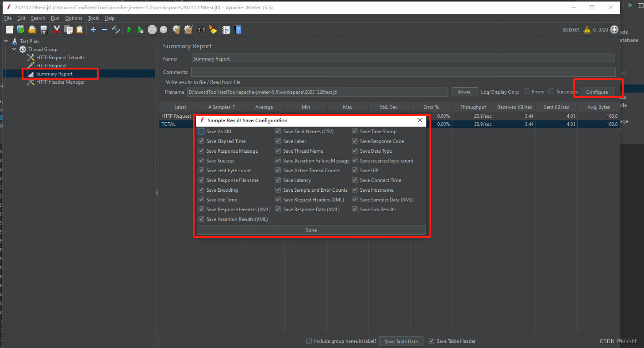Open the Help question mark icon
644x348 pixels.
238,30
